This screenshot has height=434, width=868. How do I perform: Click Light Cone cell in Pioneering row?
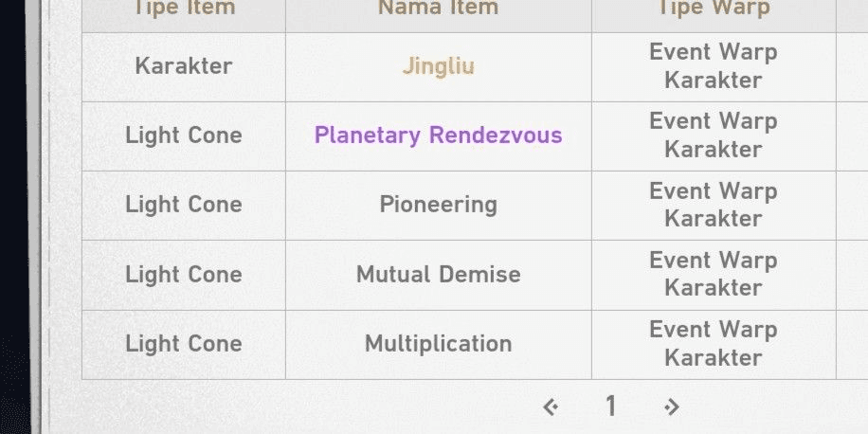tap(184, 205)
